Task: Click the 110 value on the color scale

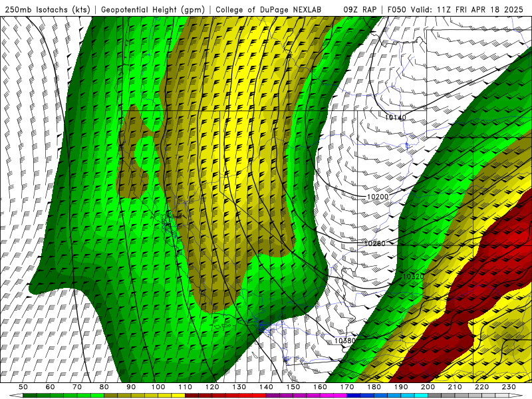Action: click(x=186, y=387)
